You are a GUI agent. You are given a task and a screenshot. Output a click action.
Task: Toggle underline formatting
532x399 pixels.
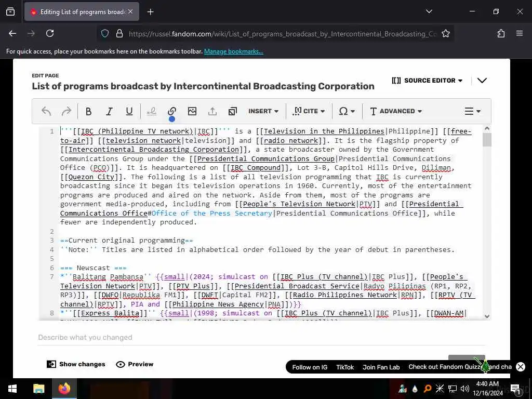[x=129, y=111]
